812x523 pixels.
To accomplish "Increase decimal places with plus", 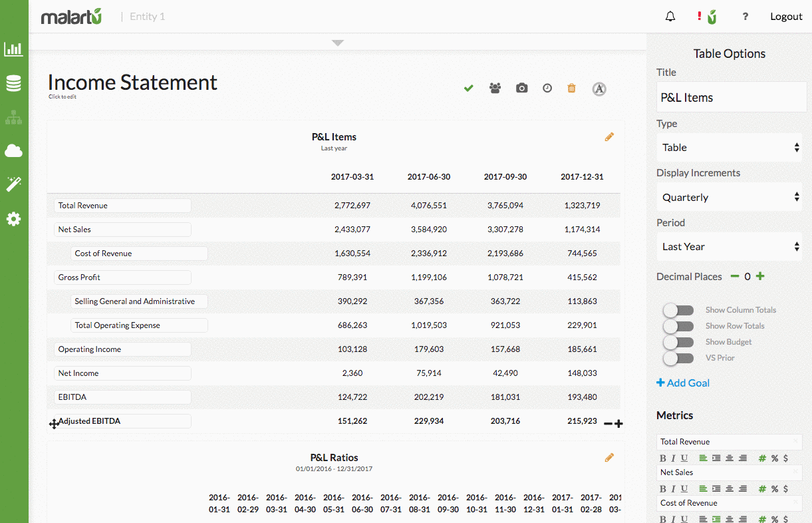I will click(x=760, y=276).
